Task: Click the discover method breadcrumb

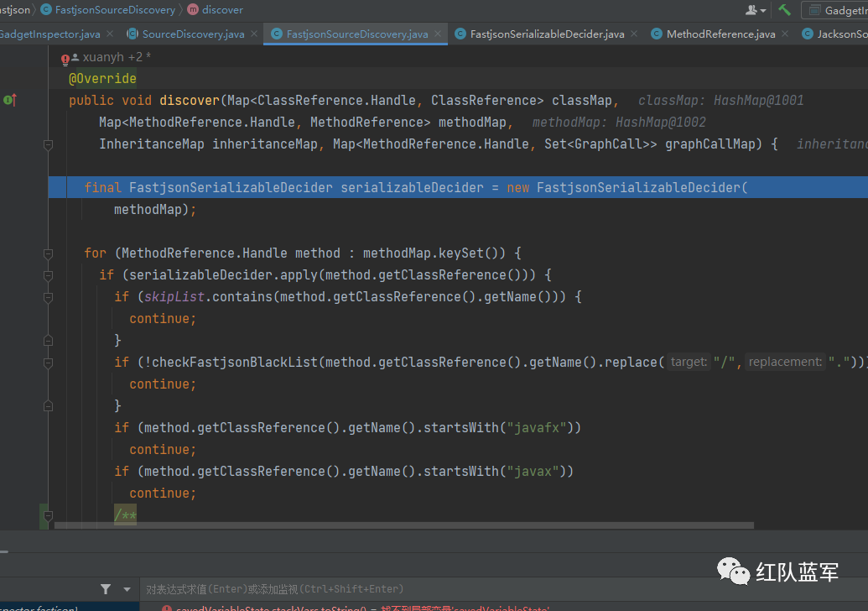Action: coord(222,9)
